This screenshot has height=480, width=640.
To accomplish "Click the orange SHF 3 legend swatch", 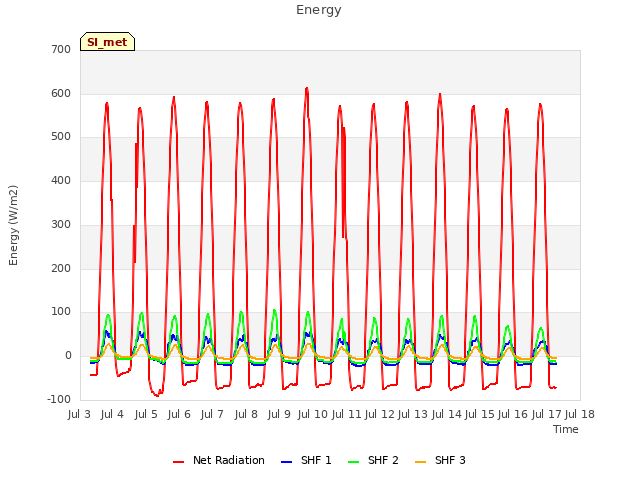I will click(420, 462).
